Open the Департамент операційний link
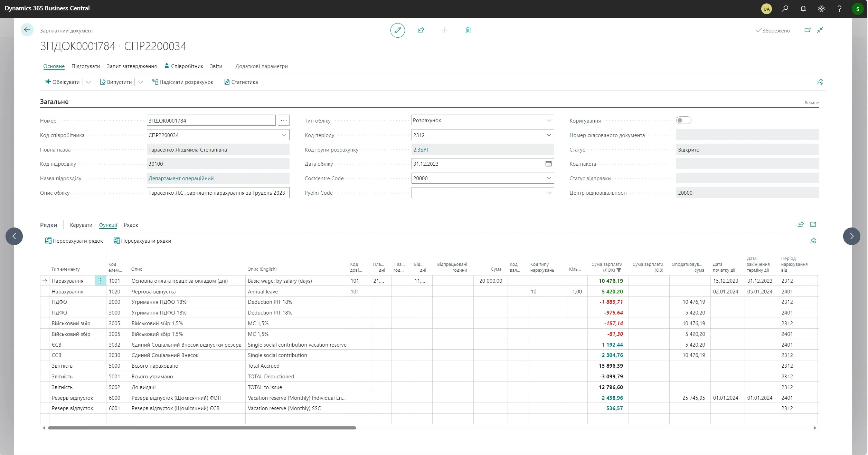The height and width of the screenshot is (455, 868). [x=181, y=178]
